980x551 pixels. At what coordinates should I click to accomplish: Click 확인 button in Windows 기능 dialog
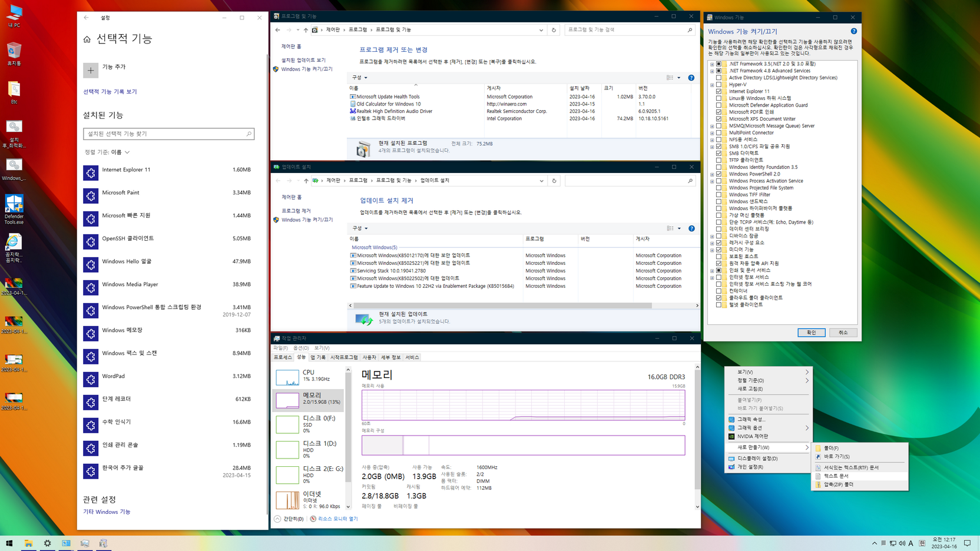(x=811, y=333)
